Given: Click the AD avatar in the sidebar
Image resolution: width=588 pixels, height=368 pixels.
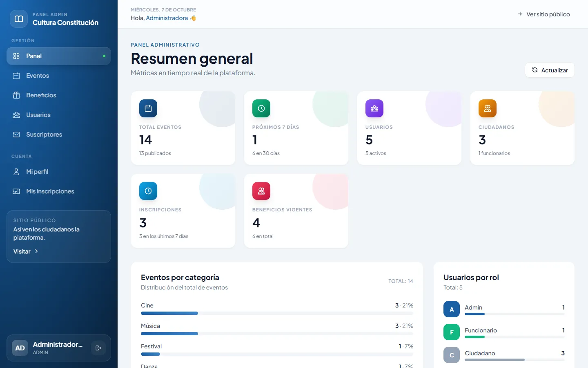Looking at the screenshot, I should [x=20, y=348].
